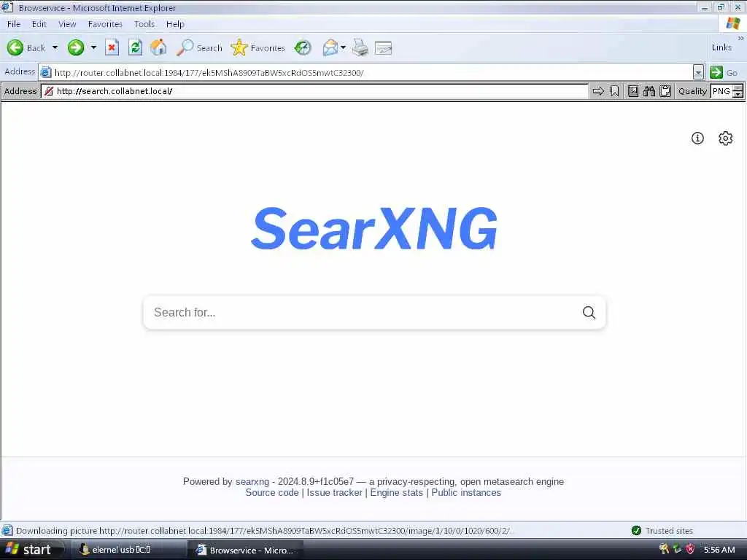
Task: Open the View menu
Action: point(67,24)
